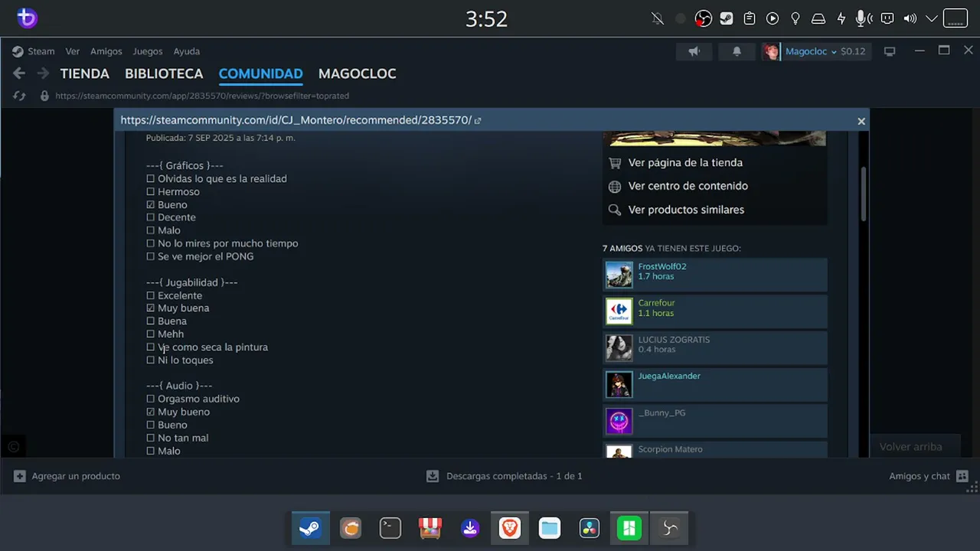The width and height of the screenshot is (980, 551).
Task: Click the external link icon after the review URL
Action: (478, 120)
